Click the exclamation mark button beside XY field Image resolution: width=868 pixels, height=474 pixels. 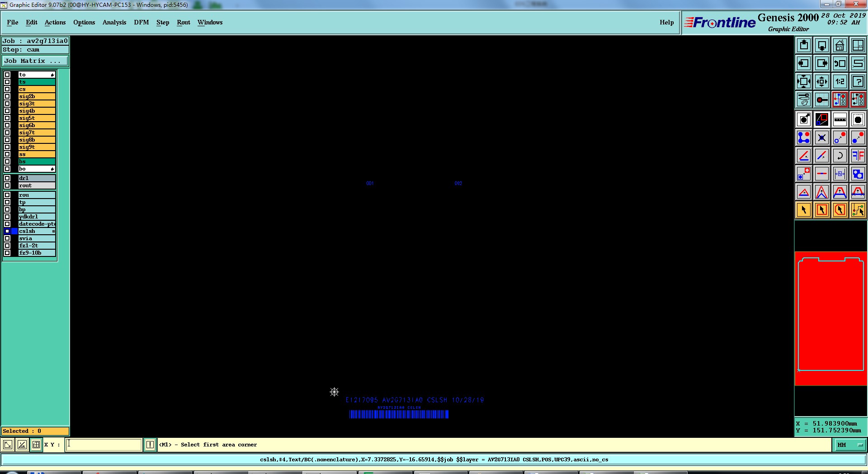150,445
